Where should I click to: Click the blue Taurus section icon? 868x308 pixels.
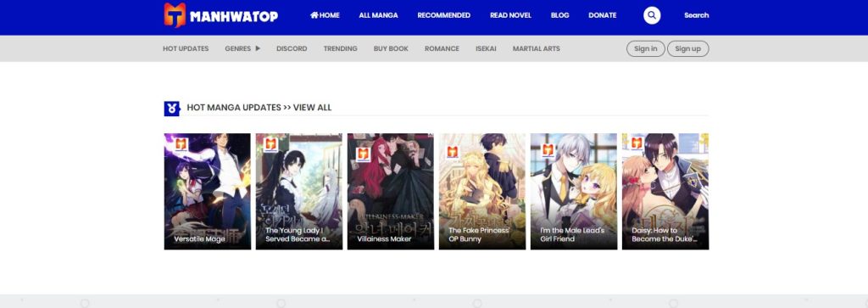171,108
